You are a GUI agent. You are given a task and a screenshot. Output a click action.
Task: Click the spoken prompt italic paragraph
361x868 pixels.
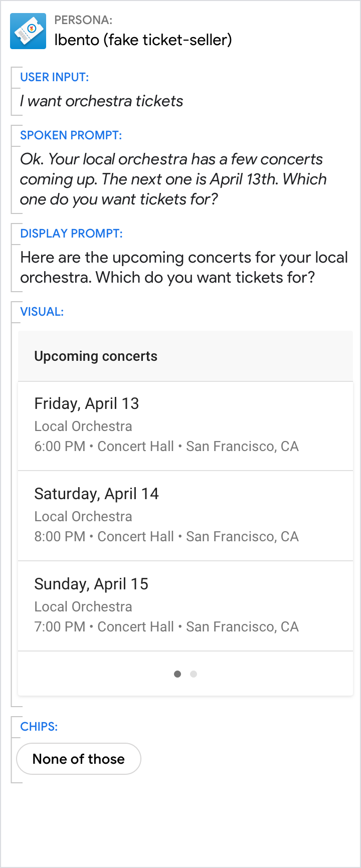pyautogui.click(x=173, y=179)
